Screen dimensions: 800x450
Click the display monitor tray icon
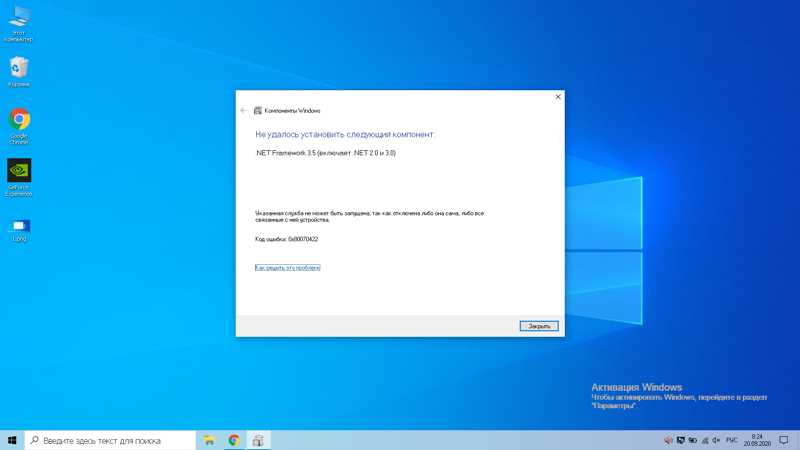(x=680, y=440)
